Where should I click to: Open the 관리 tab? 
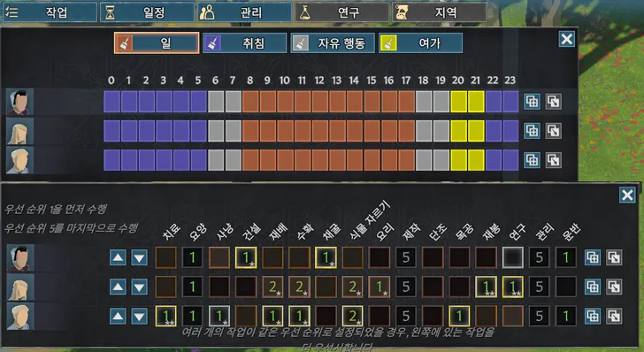(x=244, y=12)
